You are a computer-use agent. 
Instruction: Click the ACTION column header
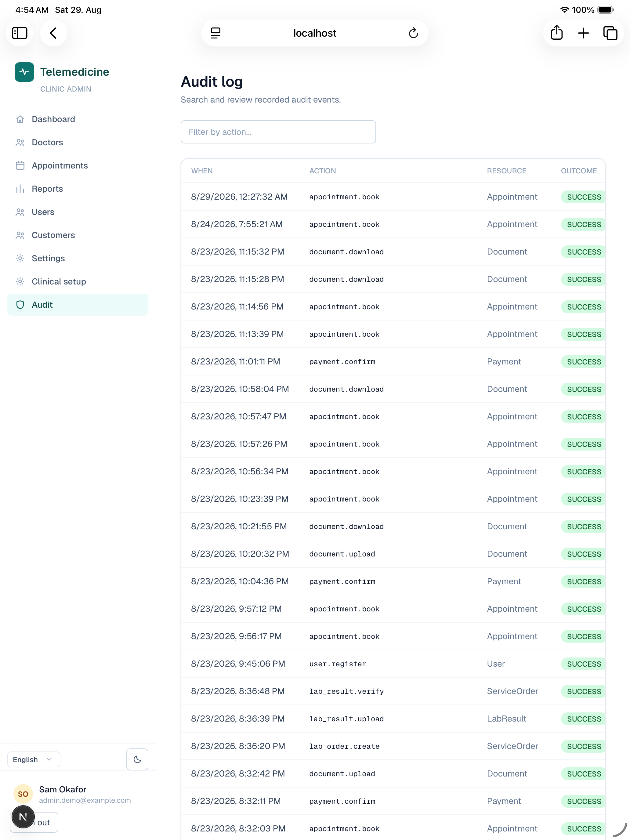click(322, 171)
